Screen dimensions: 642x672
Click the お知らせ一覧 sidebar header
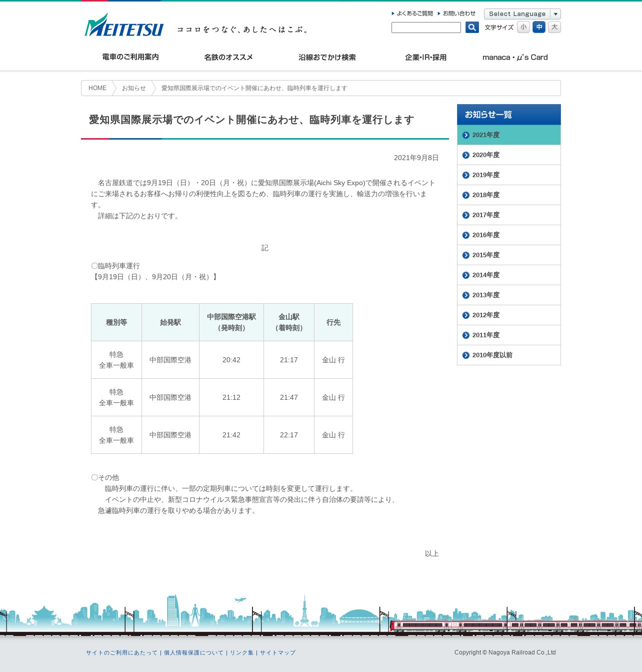pos(509,115)
